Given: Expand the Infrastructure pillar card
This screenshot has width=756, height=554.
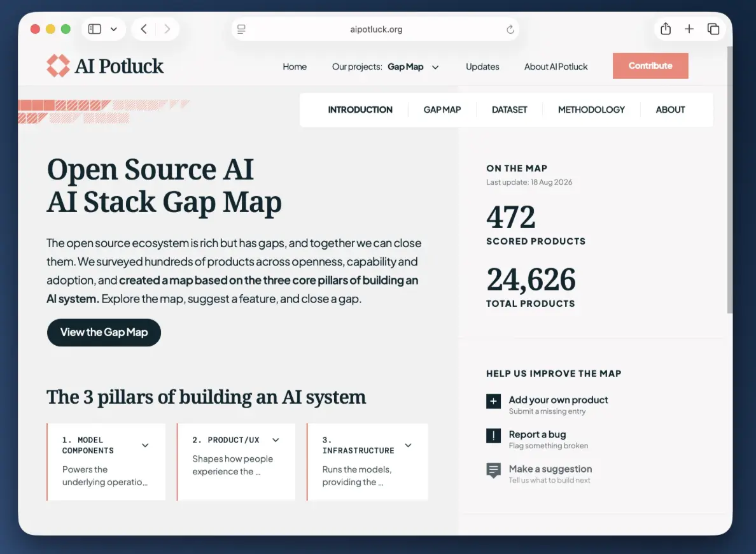Looking at the screenshot, I should coord(408,445).
